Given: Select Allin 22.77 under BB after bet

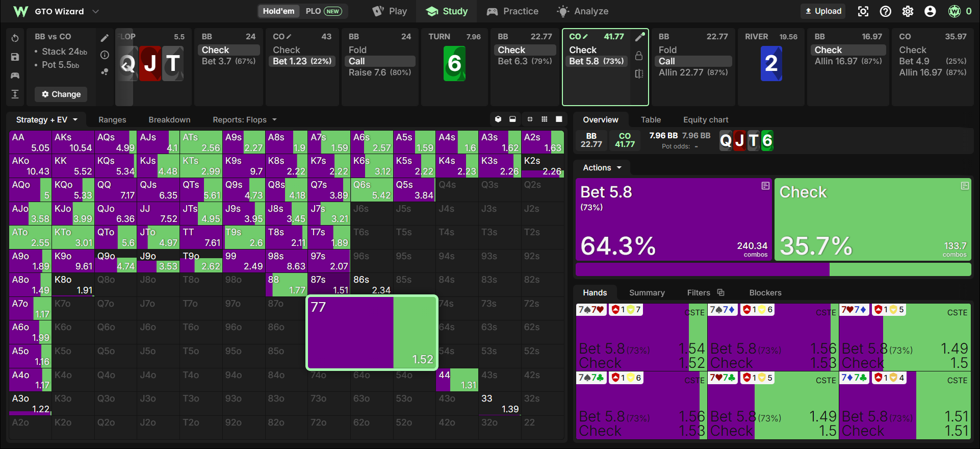Looking at the screenshot, I should 693,72.
